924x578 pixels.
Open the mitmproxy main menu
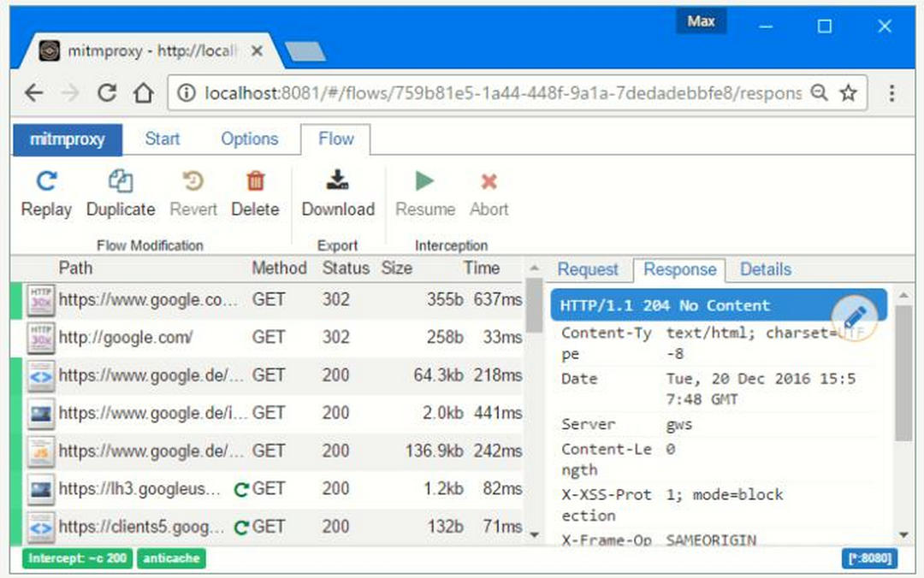(x=68, y=139)
